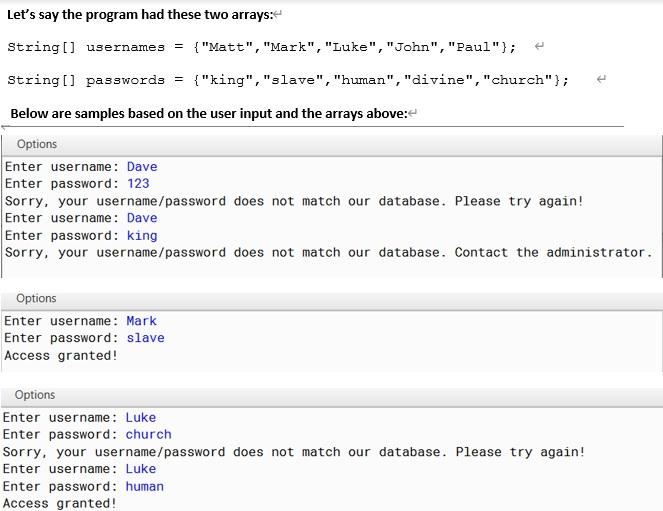Viewport: 663px width, 511px height.
Task: Click the "human" password entry
Action: click(x=145, y=486)
